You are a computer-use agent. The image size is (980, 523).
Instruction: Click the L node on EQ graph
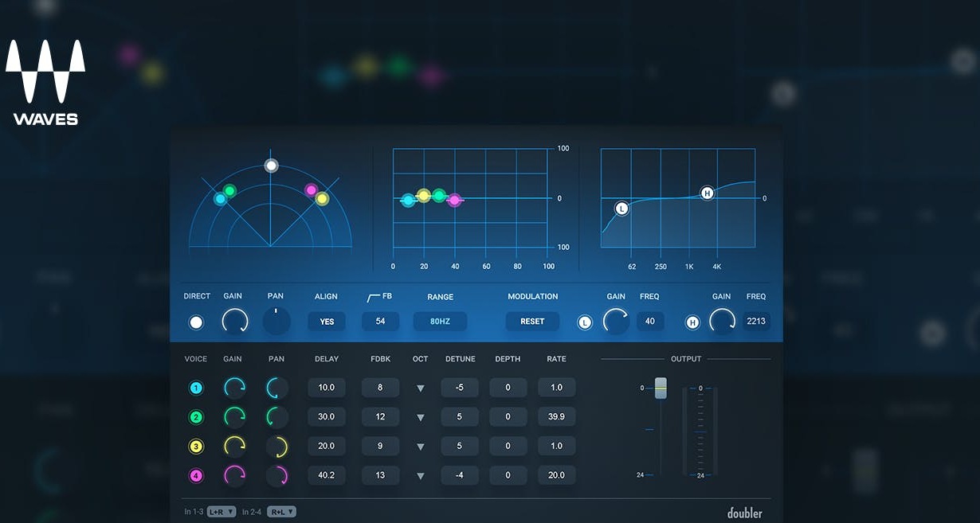(x=621, y=209)
